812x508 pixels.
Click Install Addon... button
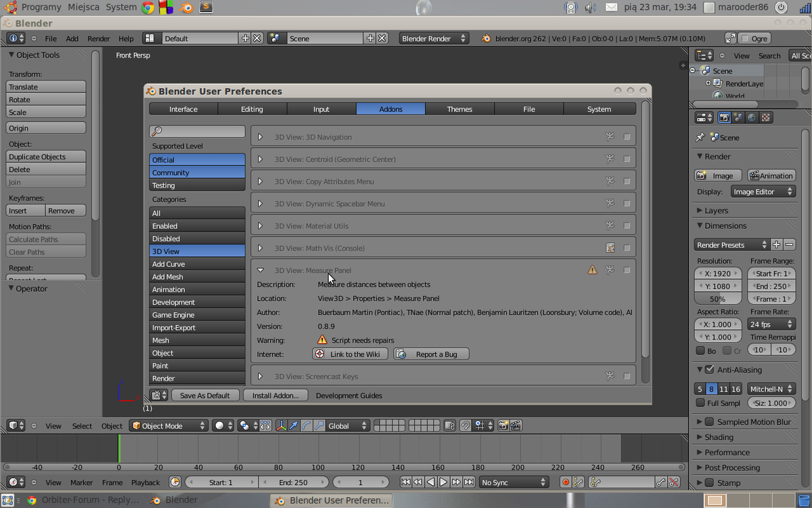275,395
